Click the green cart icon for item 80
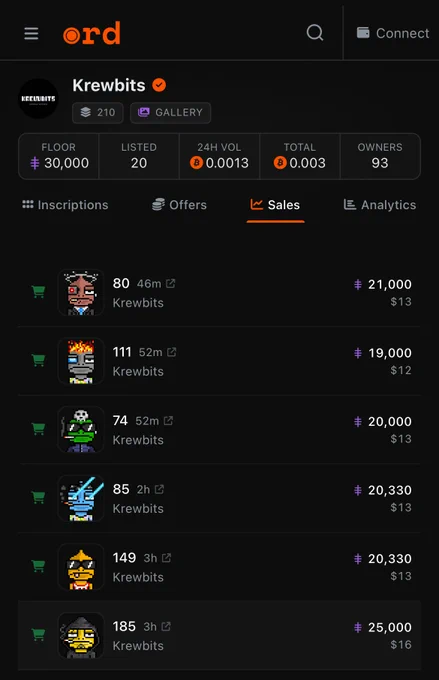 click(39, 291)
